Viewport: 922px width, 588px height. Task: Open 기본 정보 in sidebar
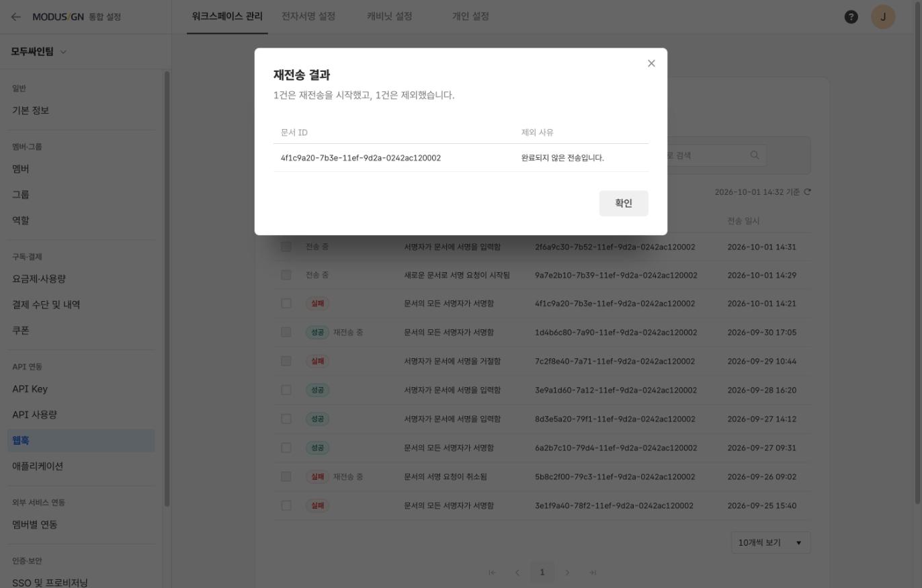click(x=81, y=110)
